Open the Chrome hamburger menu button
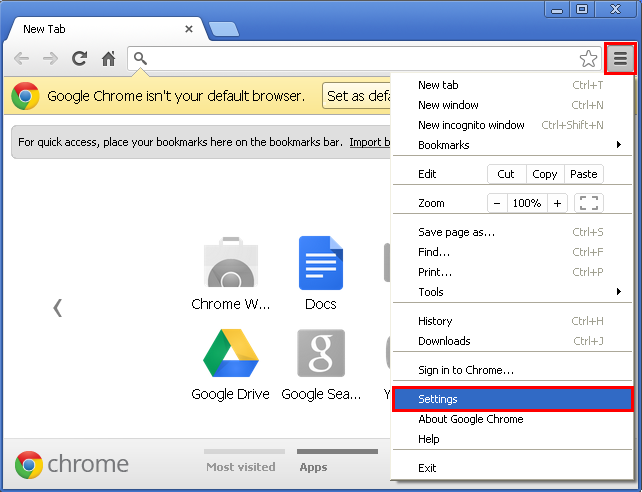642x492 pixels. tap(620, 59)
